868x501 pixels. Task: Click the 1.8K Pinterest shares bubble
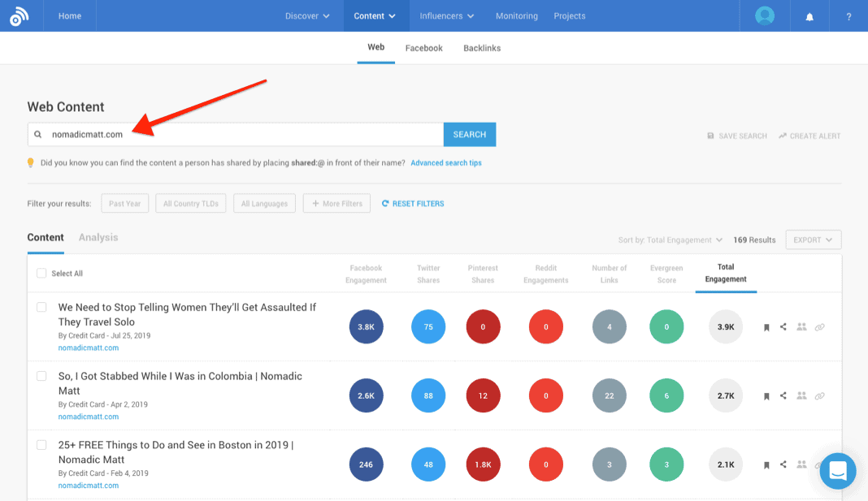483,464
